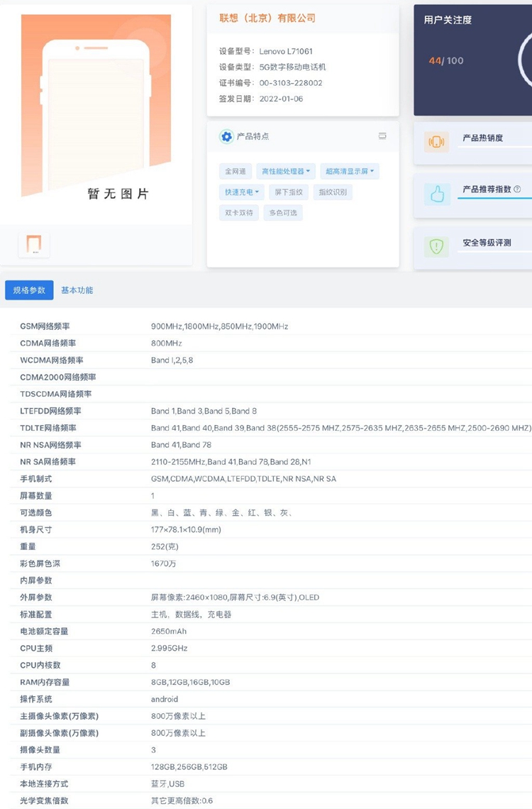Click the TDSCDMA网络频率 row label

point(55,394)
